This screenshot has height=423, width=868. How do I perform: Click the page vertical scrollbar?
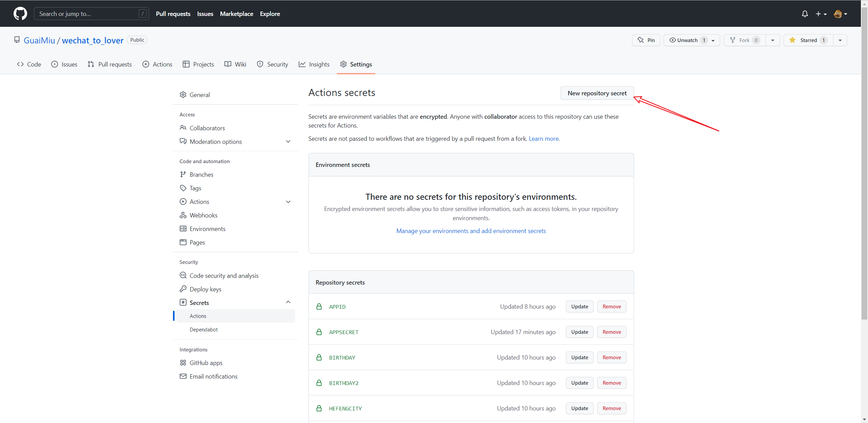click(864, 163)
